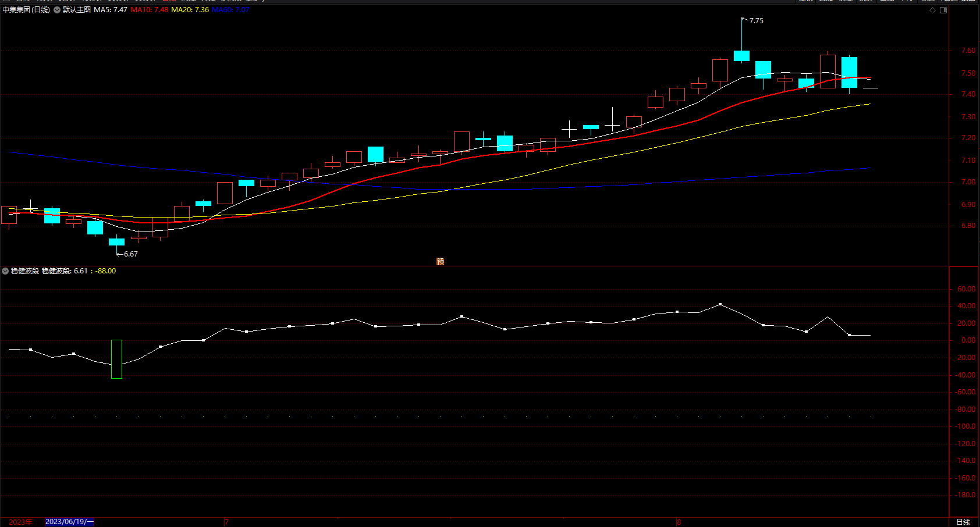Click the month 8 marker on time axis

679,522
